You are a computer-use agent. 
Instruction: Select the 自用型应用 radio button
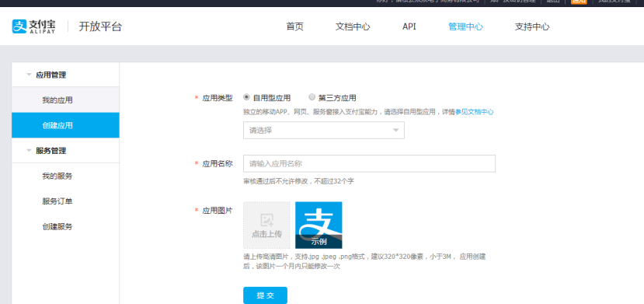coord(246,97)
